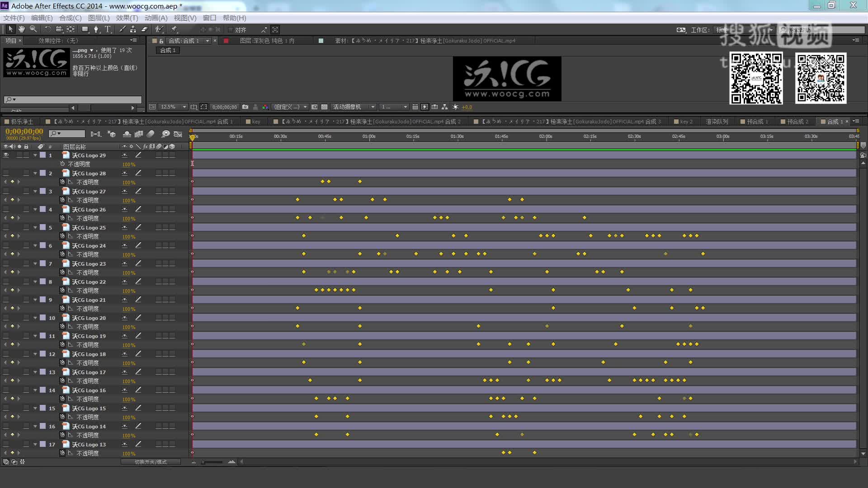Select the Puppet Pin tool

[174, 29]
